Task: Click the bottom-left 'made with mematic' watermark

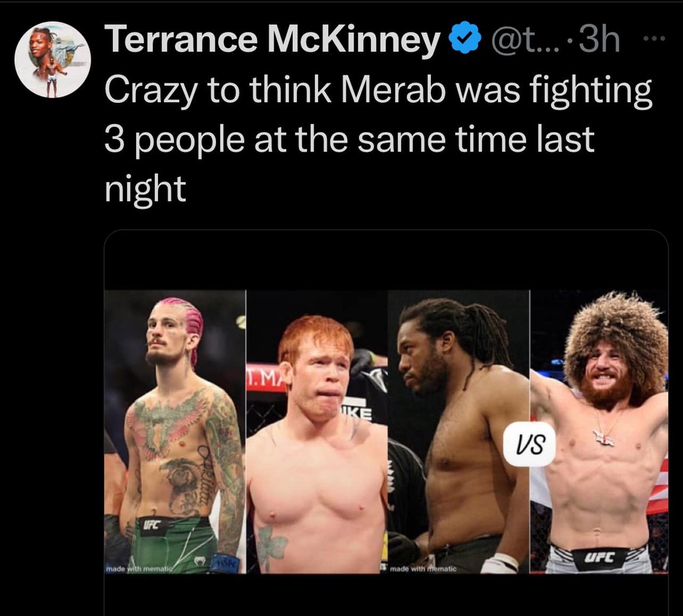Action: (x=139, y=568)
